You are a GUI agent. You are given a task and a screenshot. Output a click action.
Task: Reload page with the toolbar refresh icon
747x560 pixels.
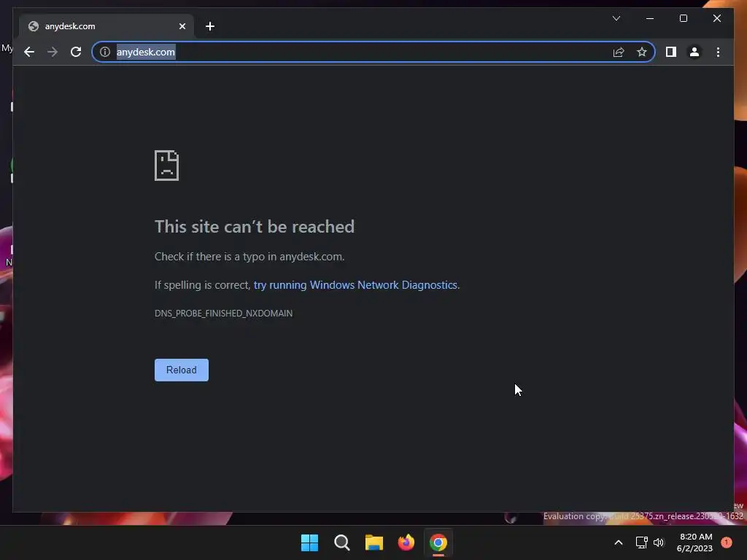pos(76,52)
